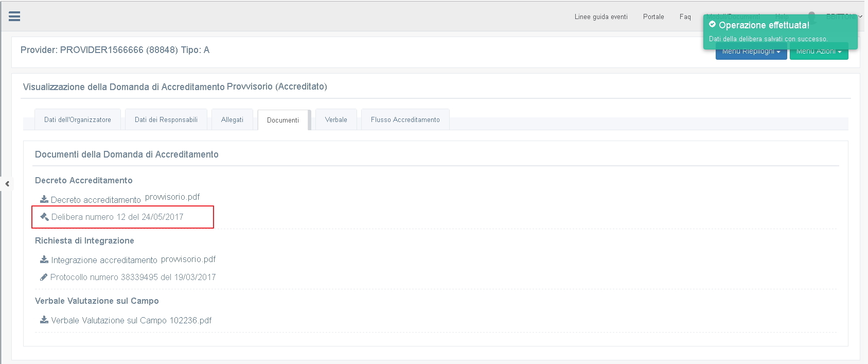Open the Flusso Accreditamento tab
Viewport: 868px width, 364px height.
pos(405,119)
